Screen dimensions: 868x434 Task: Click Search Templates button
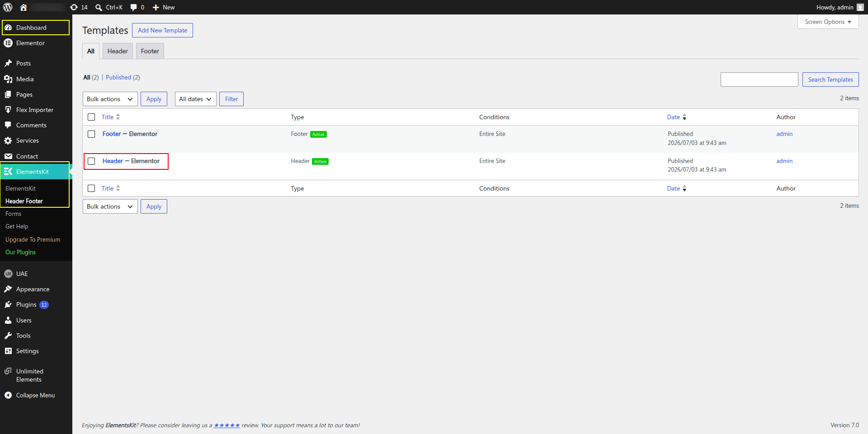(830, 79)
